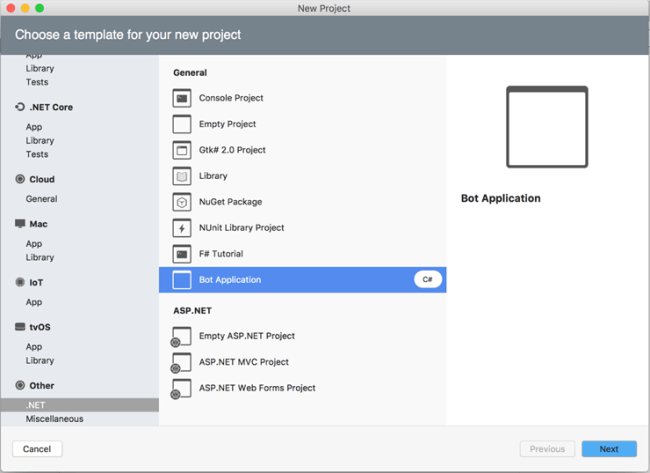Choose the NUnit Library Project lightning icon
The image size is (650, 473).
point(182,228)
